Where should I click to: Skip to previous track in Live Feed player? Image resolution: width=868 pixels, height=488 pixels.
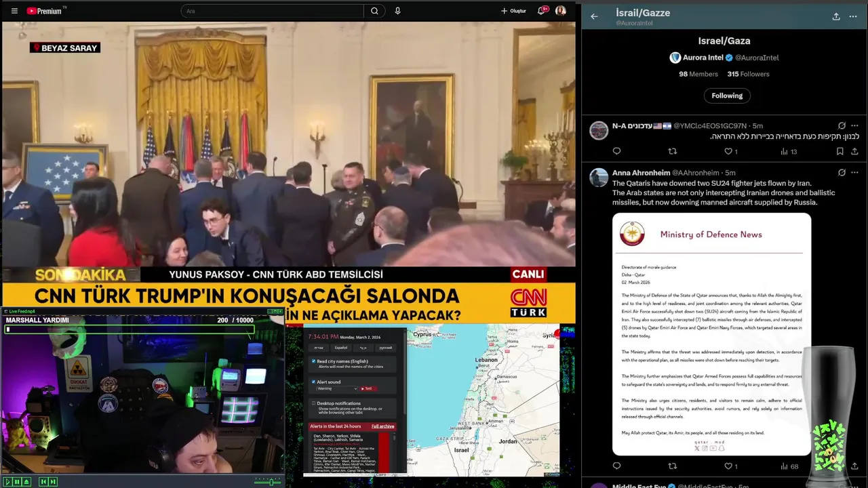44,482
